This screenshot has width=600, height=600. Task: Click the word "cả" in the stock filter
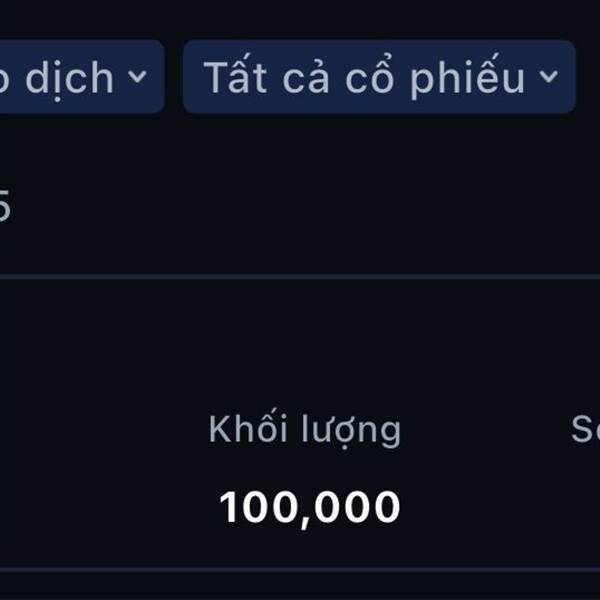coord(306,77)
